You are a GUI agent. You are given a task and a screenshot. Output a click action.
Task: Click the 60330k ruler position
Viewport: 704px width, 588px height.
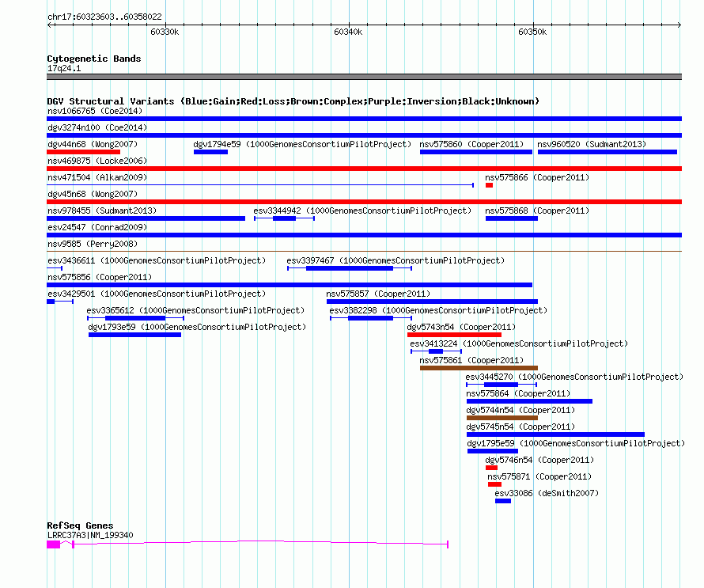coord(165,32)
